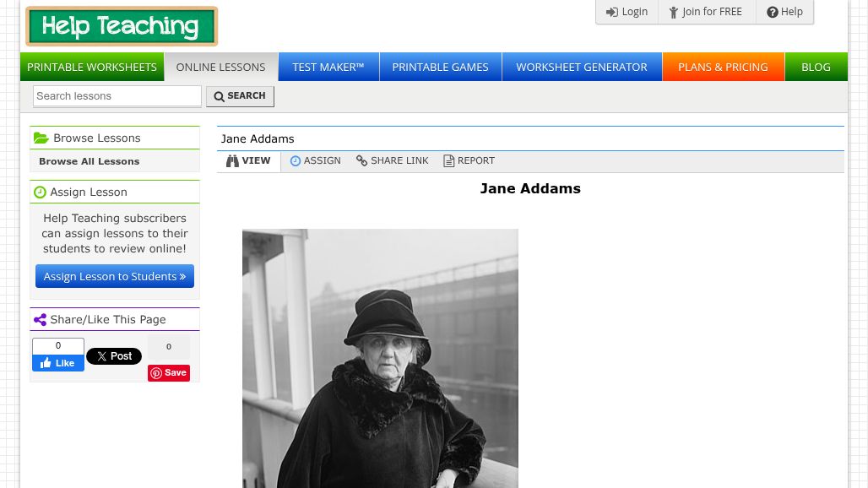Report this lesson

pos(469,160)
